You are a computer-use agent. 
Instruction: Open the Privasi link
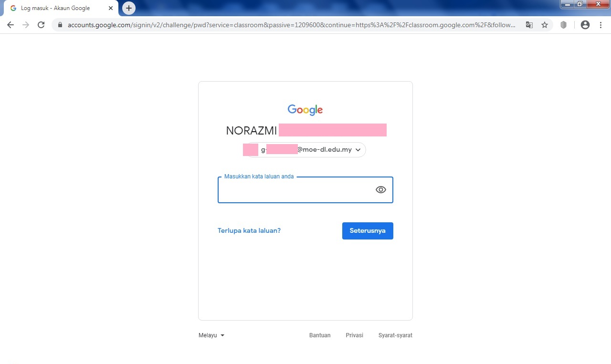click(x=355, y=335)
